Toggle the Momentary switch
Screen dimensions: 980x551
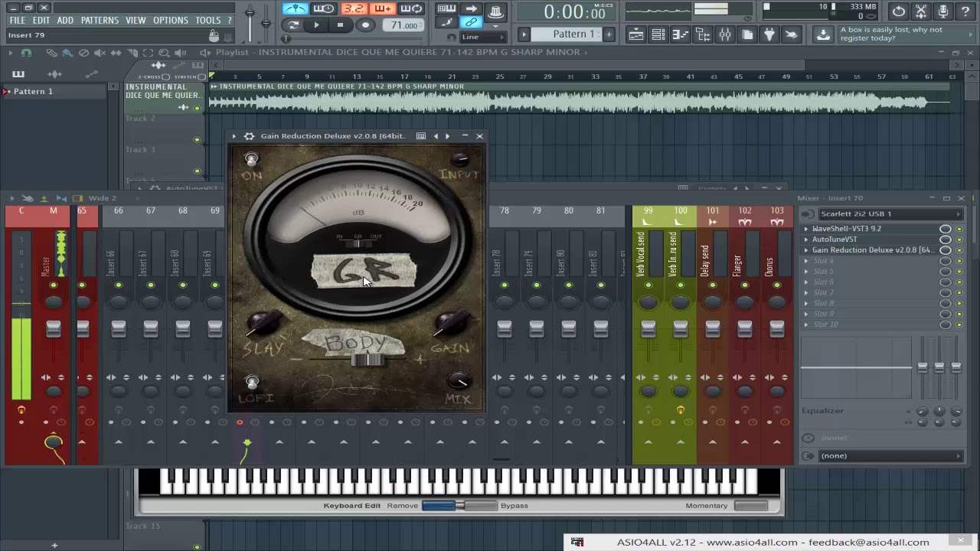750,506
